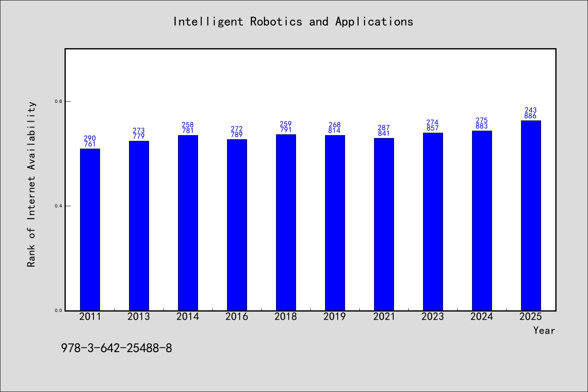588x392 pixels.
Task: Click the value 789 above the 2016 bar
Action: tap(237, 135)
